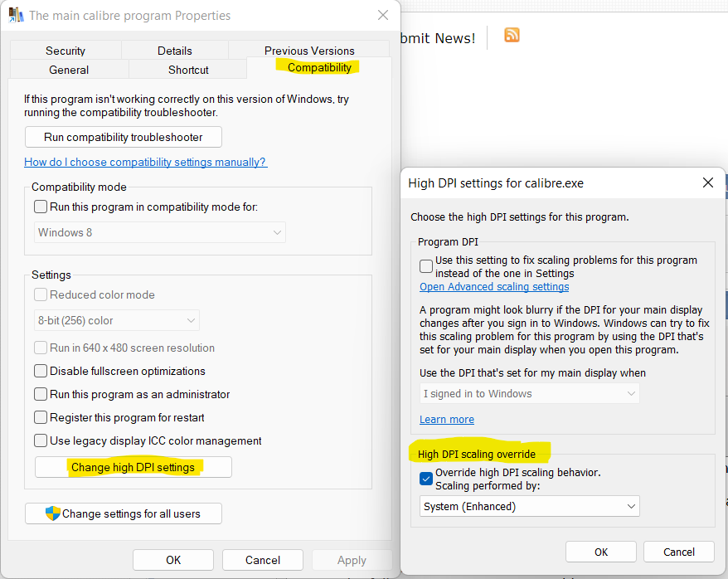Switch to the Shortcut tab

(188, 70)
